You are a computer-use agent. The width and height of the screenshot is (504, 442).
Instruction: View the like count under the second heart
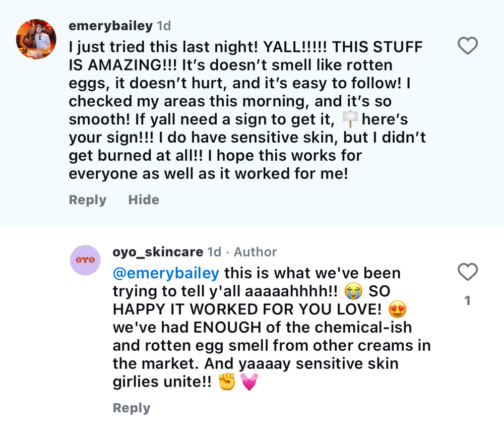click(467, 301)
